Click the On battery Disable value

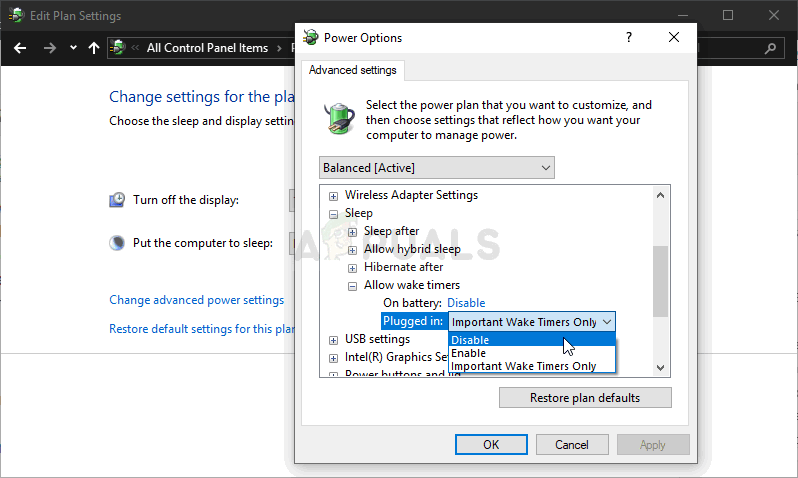[x=466, y=303]
